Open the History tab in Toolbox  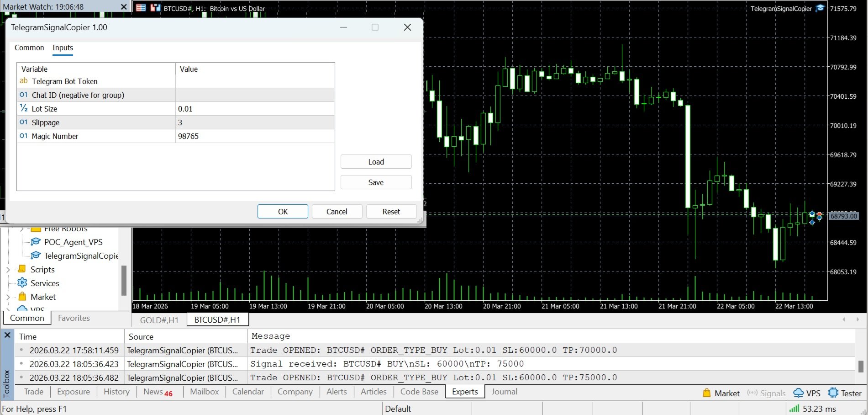click(116, 392)
